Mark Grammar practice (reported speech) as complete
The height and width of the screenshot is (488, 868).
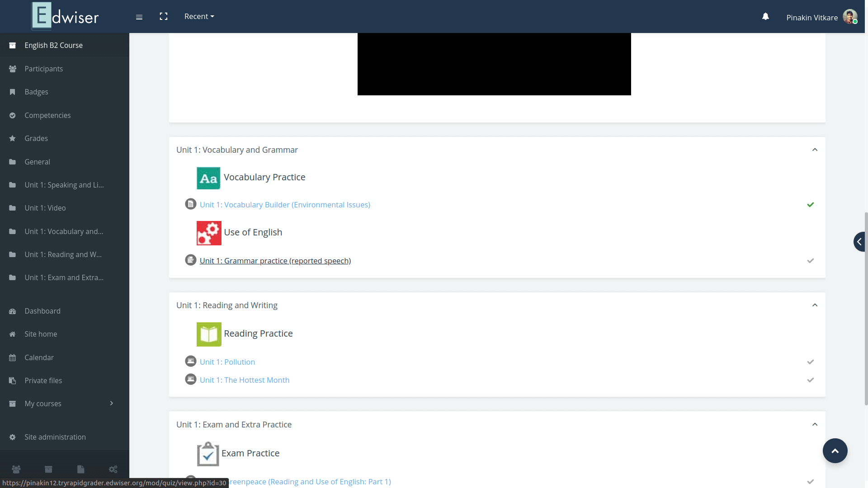[811, 261]
